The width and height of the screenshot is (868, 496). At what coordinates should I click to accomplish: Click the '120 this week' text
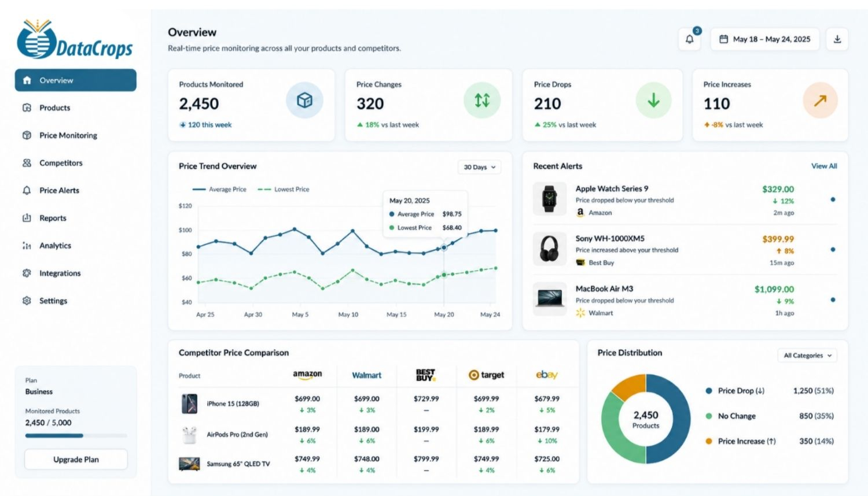[209, 125]
